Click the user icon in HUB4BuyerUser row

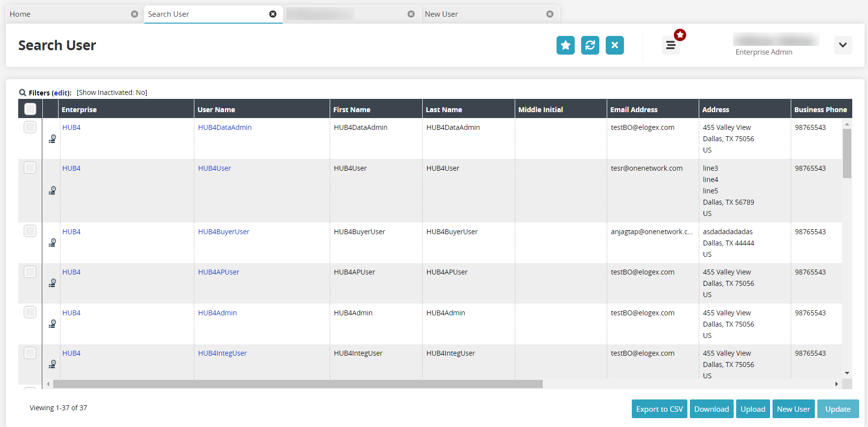pyautogui.click(x=52, y=243)
